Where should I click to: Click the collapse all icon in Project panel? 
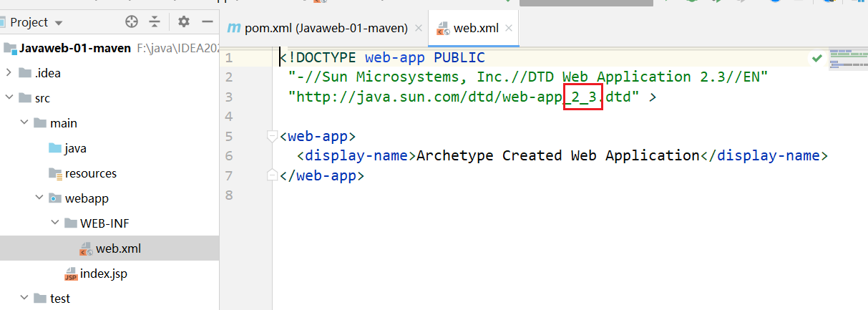(x=155, y=22)
